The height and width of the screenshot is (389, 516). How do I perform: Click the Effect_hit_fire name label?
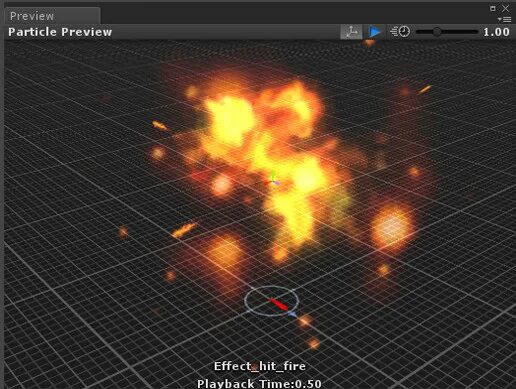[x=260, y=366]
